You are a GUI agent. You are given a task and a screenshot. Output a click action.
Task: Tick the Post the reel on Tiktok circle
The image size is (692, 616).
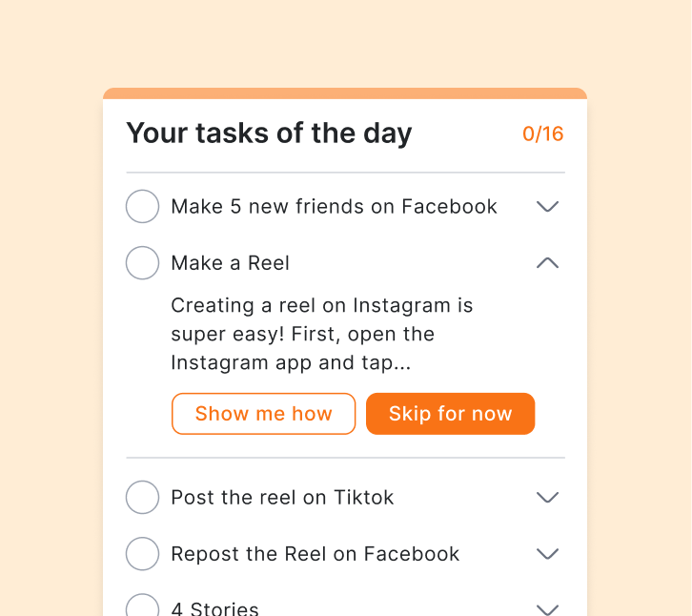[143, 498]
